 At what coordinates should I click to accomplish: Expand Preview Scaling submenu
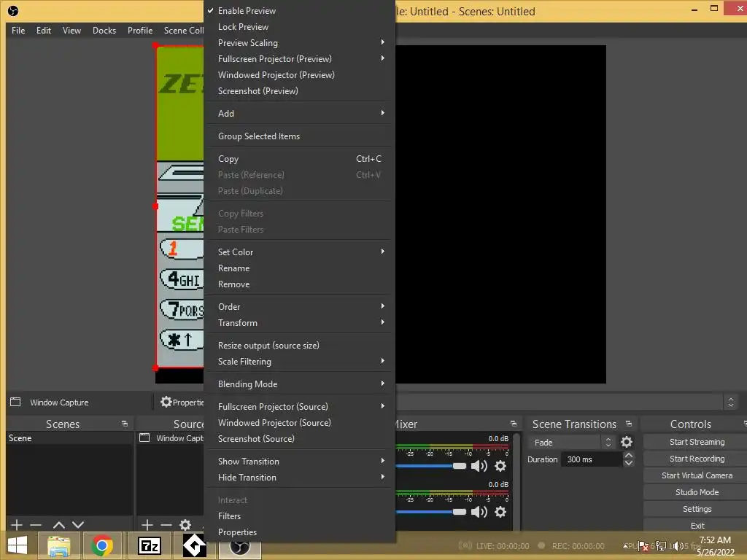point(300,43)
